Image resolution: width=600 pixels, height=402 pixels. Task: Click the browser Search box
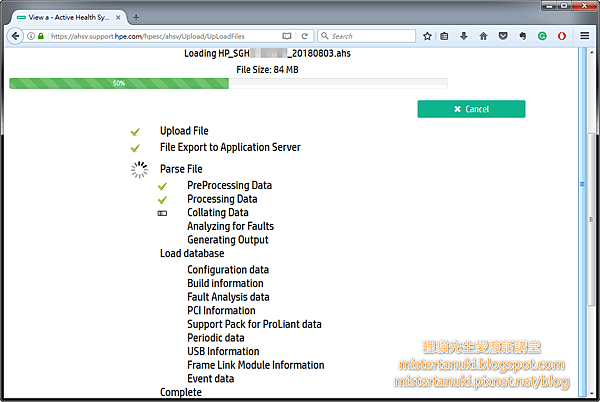(x=366, y=36)
